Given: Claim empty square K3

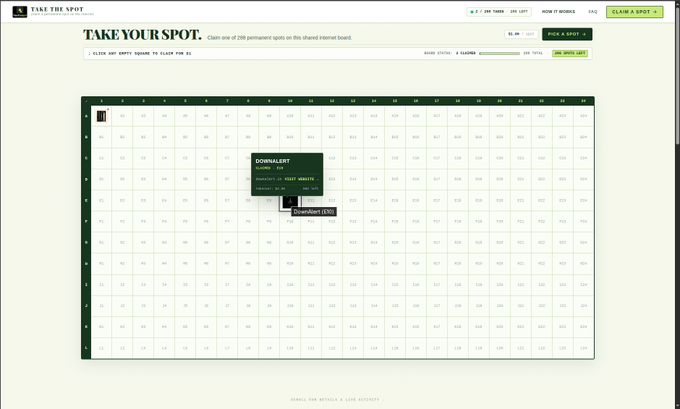Looking at the screenshot, I should (143, 327).
